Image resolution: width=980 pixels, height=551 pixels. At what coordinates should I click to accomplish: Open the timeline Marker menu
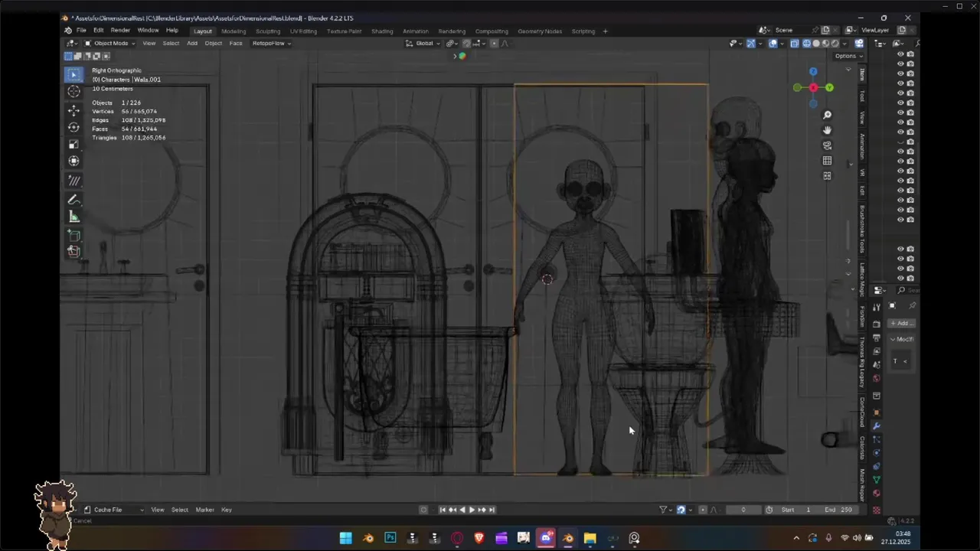click(204, 510)
